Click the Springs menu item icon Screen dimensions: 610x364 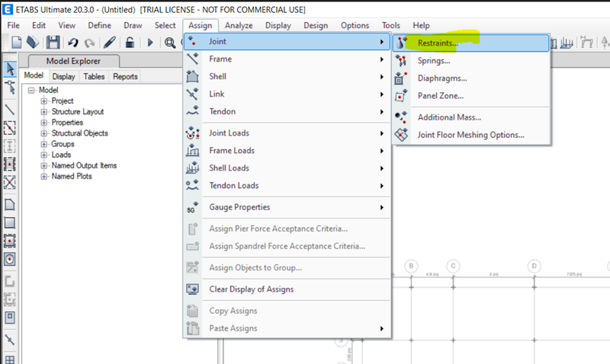pos(401,61)
